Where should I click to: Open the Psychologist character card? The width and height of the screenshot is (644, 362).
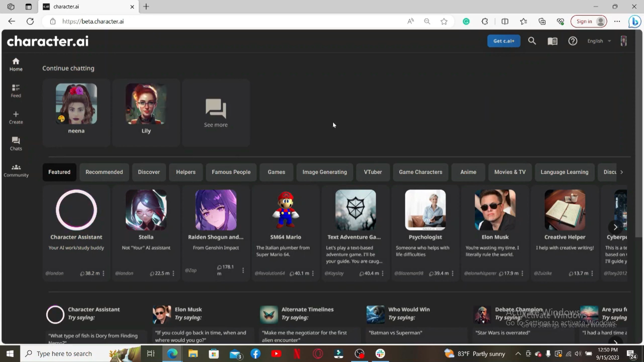425,233
